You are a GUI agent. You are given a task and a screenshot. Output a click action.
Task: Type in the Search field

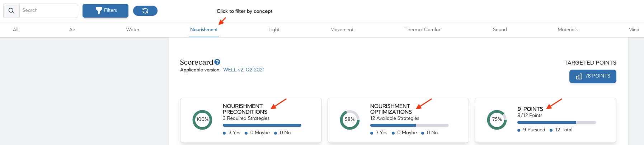coord(48,11)
